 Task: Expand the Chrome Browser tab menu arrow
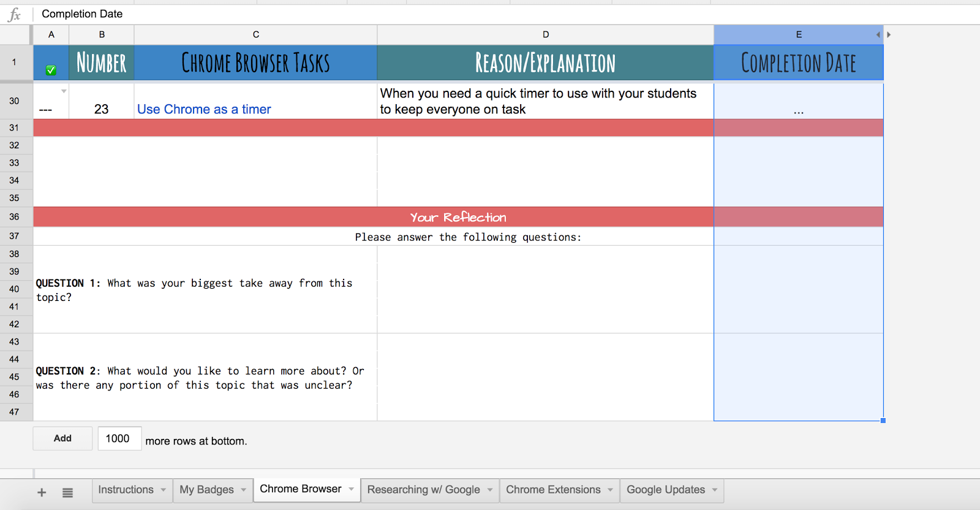pyautogui.click(x=351, y=489)
